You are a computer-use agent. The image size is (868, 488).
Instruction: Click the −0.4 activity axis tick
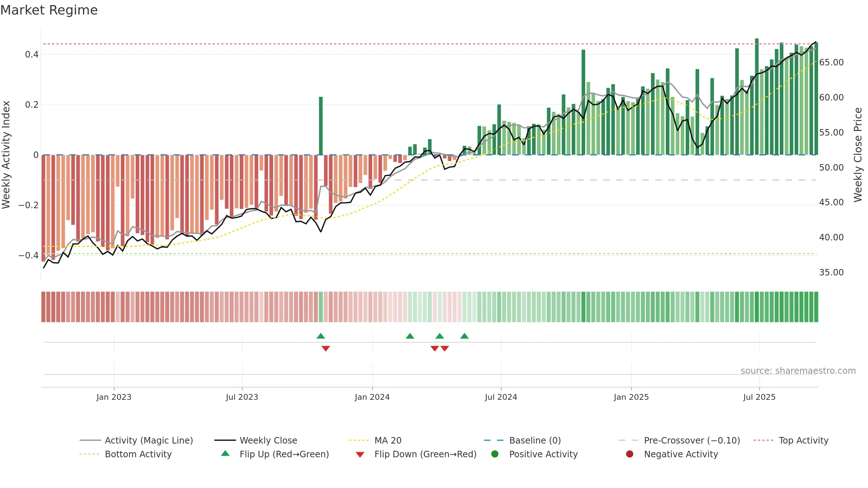[x=29, y=255]
